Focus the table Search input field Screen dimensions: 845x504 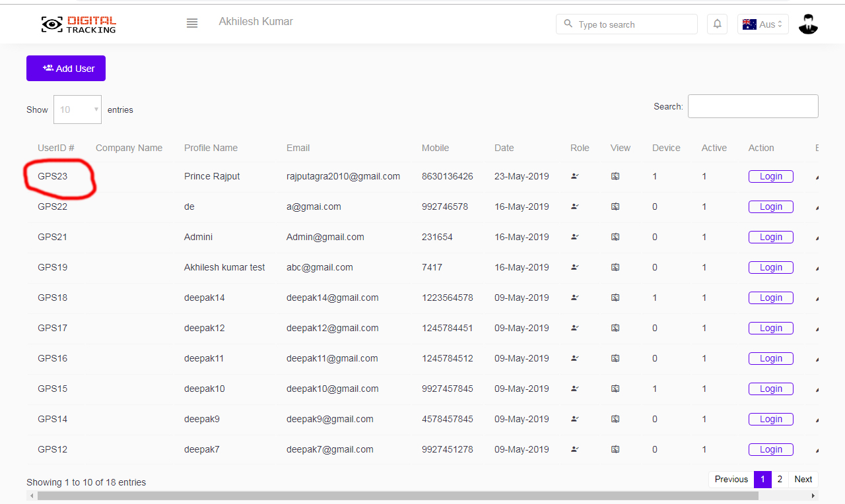coord(753,106)
